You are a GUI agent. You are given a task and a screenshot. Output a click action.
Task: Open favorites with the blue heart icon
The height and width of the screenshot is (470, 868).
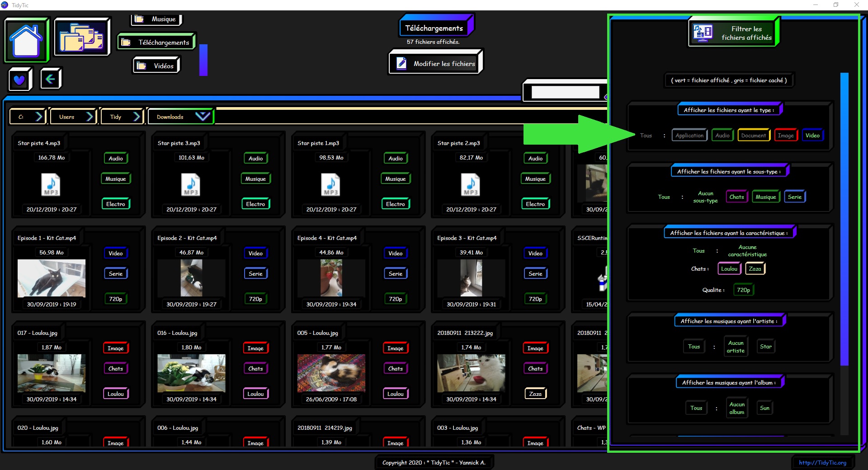click(x=19, y=80)
